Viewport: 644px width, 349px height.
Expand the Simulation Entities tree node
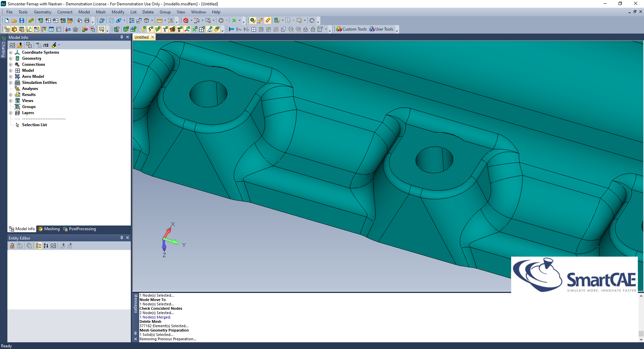pyautogui.click(x=10, y=83)
